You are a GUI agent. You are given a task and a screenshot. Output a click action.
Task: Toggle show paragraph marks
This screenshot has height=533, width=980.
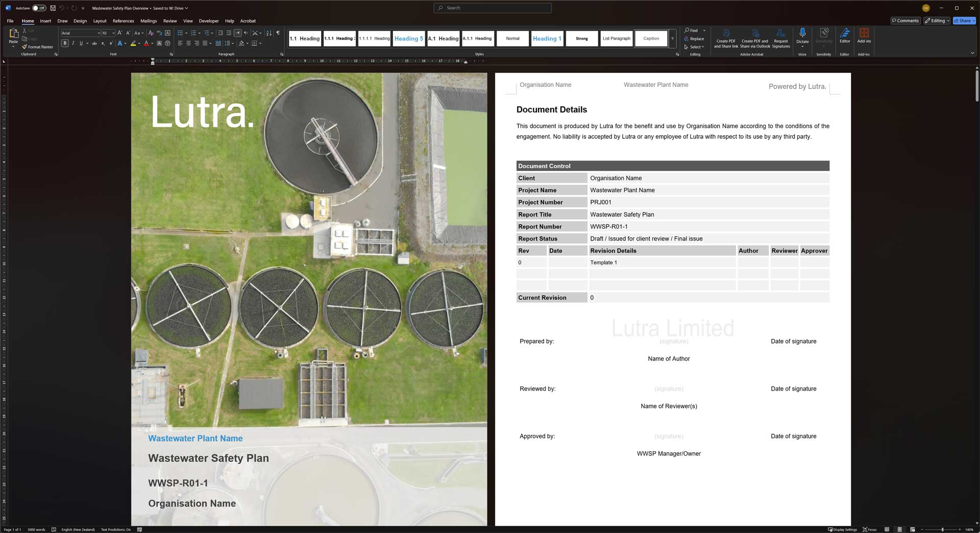[x=278, y=33]
